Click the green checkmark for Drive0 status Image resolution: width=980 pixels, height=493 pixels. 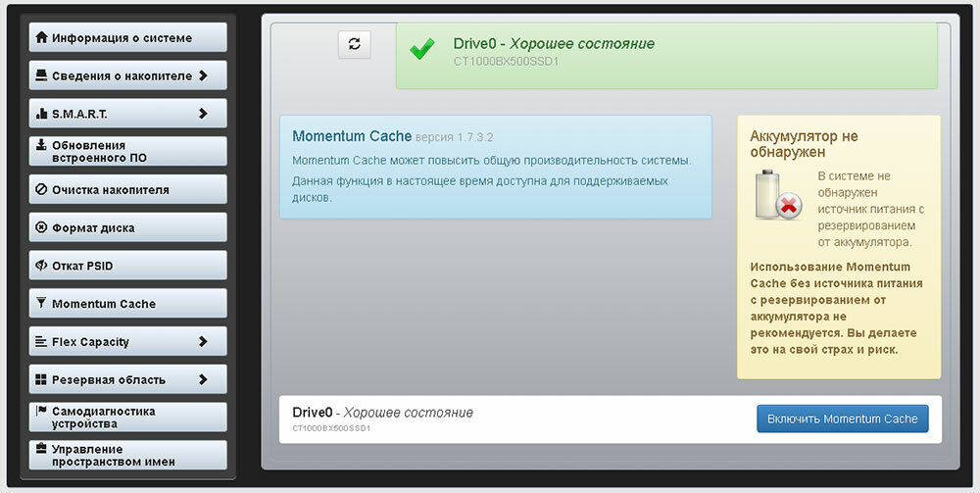(x=421, y=49)
